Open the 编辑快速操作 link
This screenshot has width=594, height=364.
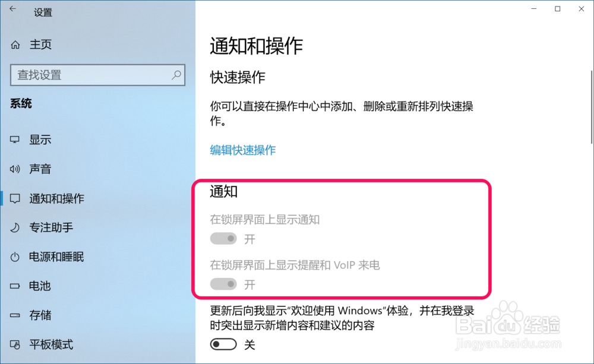[x=243, y=150]
